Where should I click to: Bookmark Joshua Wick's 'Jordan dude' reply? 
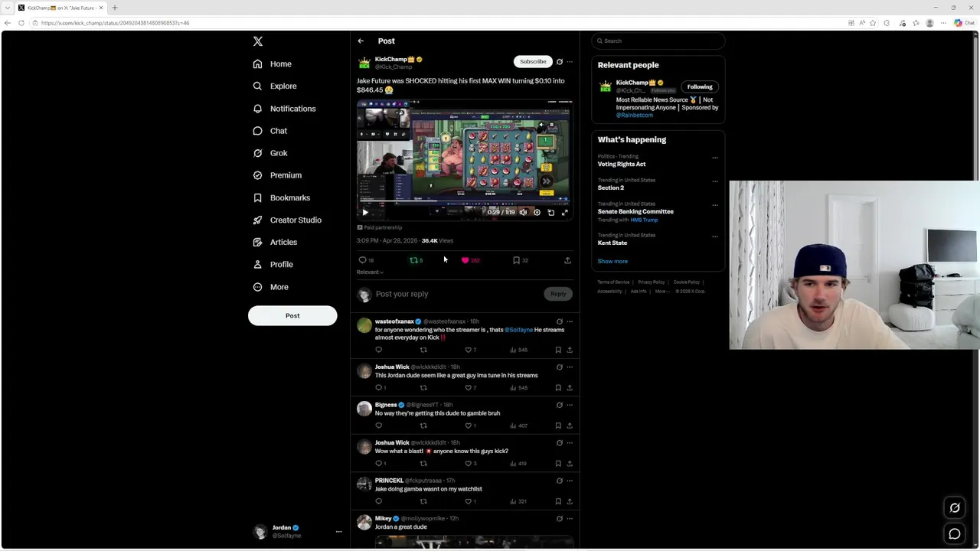point(558,388)
